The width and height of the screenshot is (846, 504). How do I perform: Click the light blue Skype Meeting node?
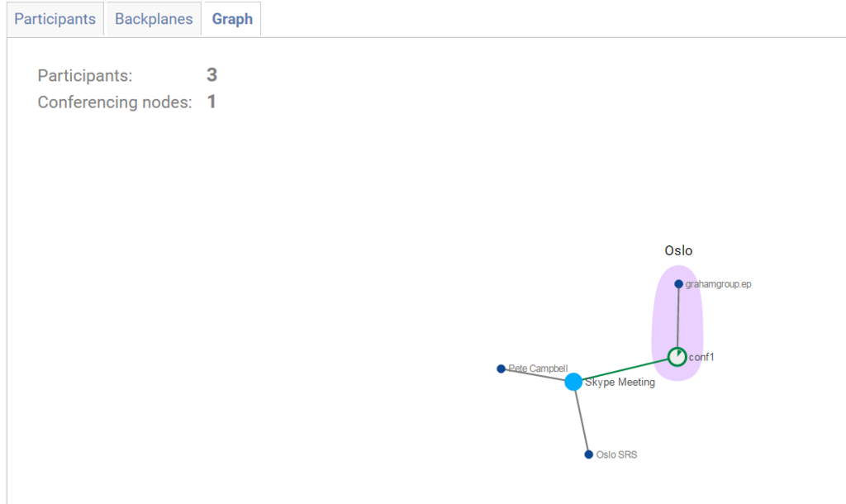click(x=573, y=382)
